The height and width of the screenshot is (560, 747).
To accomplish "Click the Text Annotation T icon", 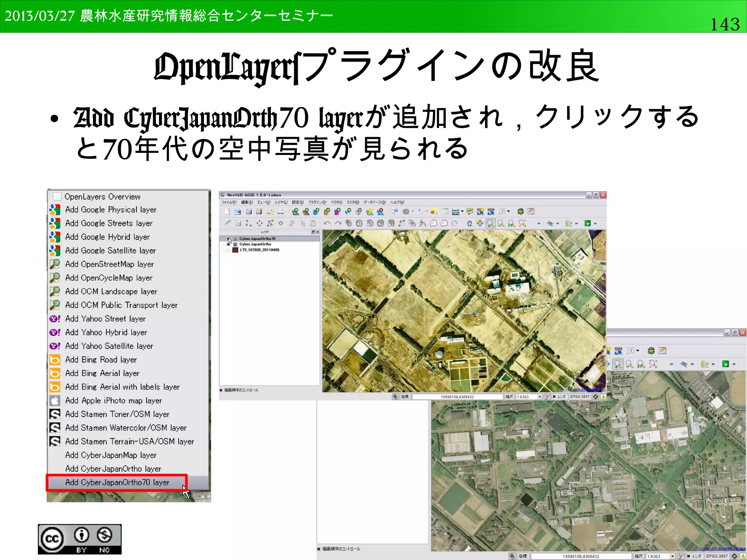I will click(502, 212).
